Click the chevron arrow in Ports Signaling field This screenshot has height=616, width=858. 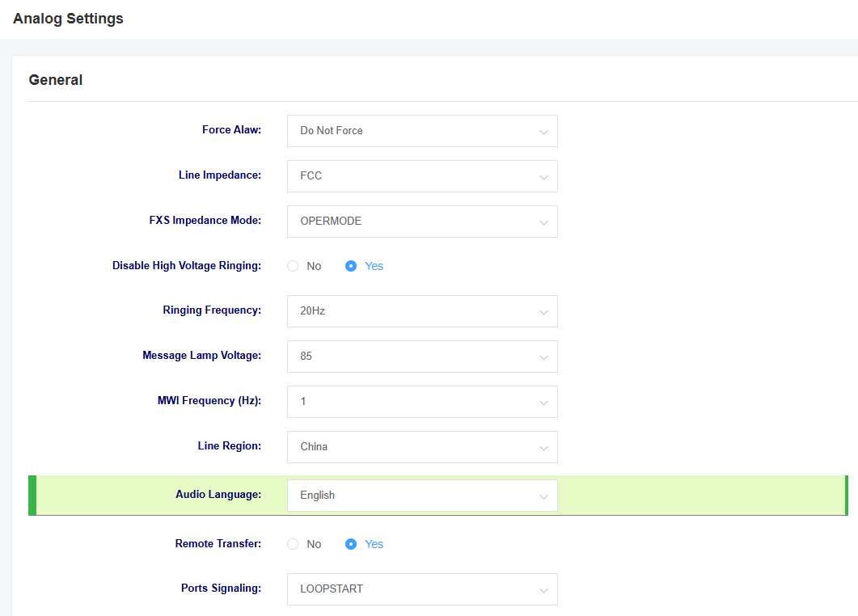point(543,590)
